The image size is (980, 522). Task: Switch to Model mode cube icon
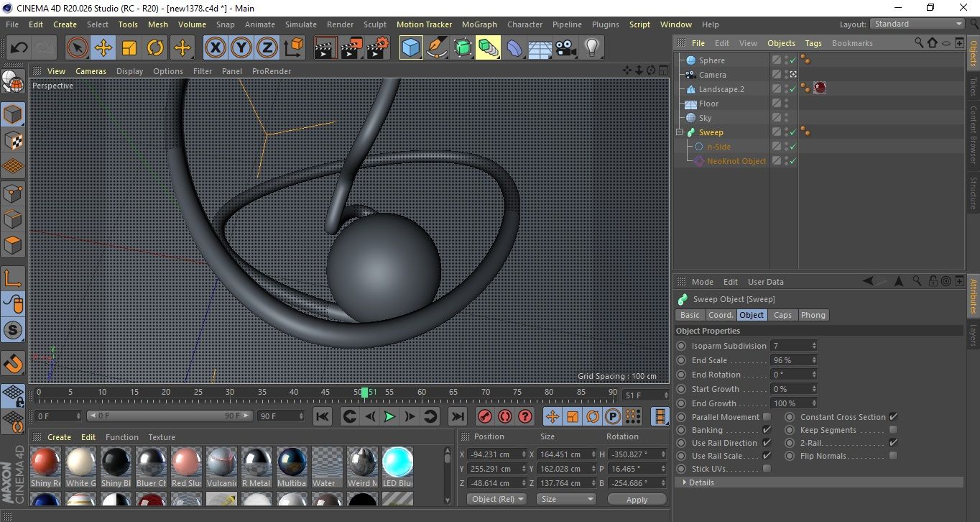pos(13,114)
